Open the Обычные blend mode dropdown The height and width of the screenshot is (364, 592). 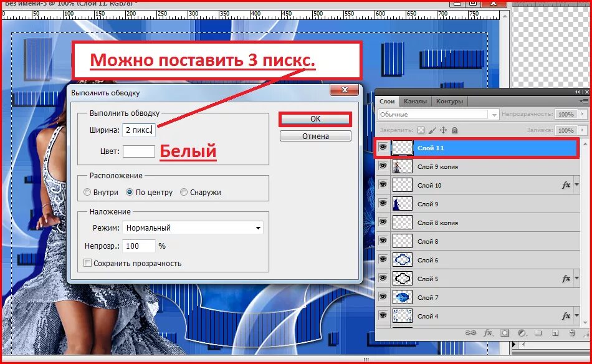point(438,115)
